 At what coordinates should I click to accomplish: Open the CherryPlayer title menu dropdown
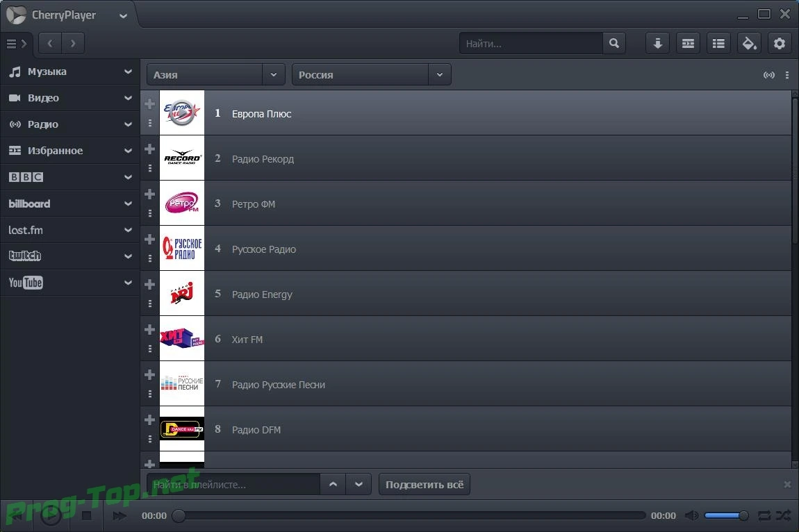tap(123, 16)
